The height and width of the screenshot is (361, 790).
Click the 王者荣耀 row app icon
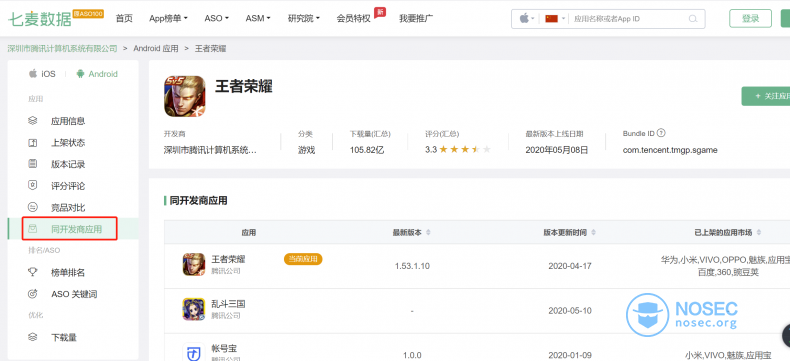pyautogui.click(x=193, y=264)
